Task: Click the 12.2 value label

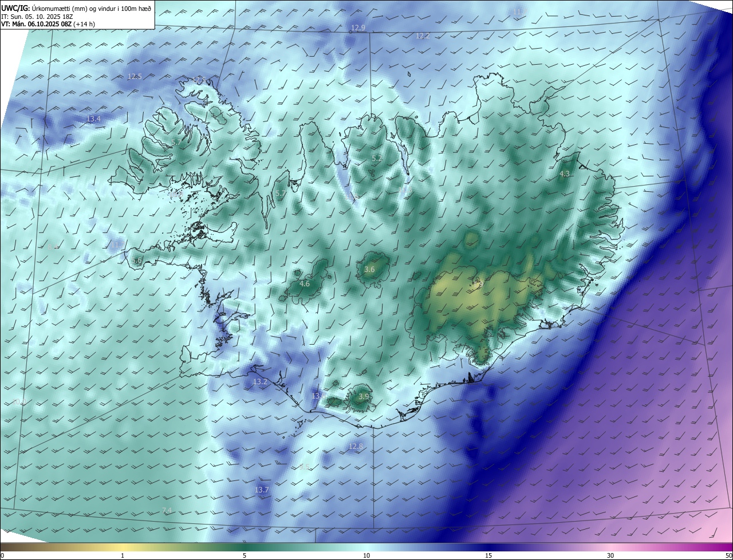Action: coord(422,36)
